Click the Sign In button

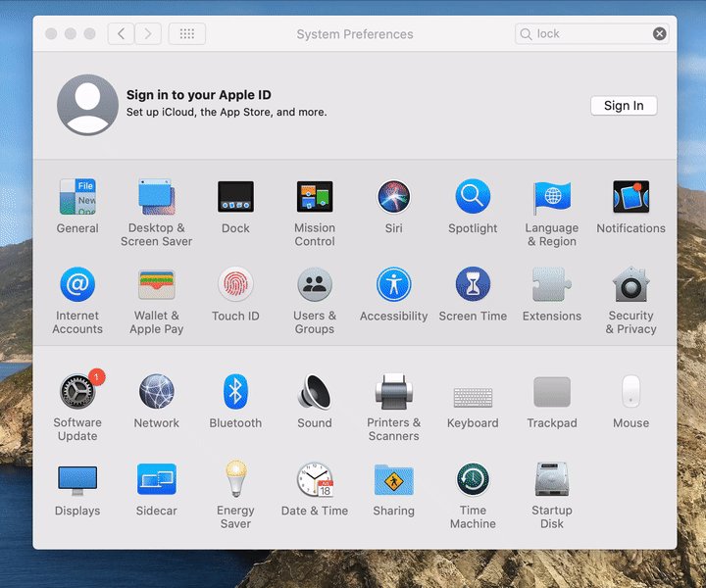click(x=624, y=106)
